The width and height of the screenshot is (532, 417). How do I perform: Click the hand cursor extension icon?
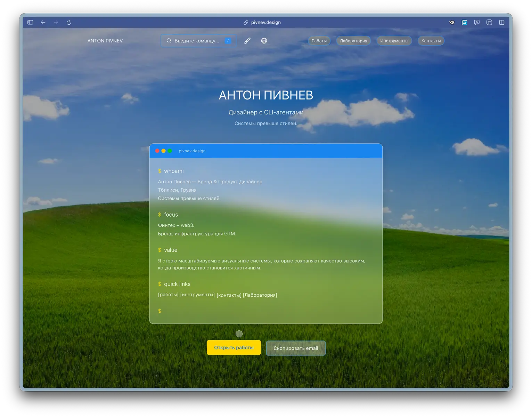(452, 22)
